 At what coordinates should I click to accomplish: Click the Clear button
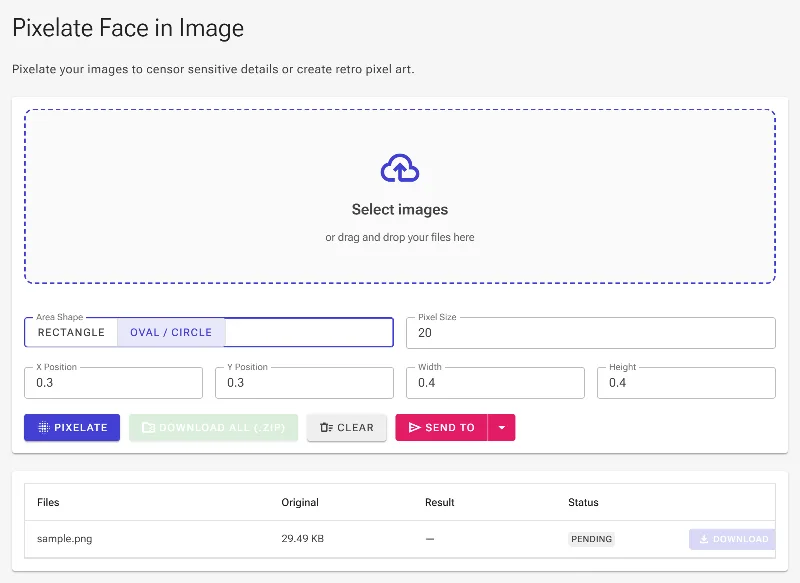[x=346, y=427]
